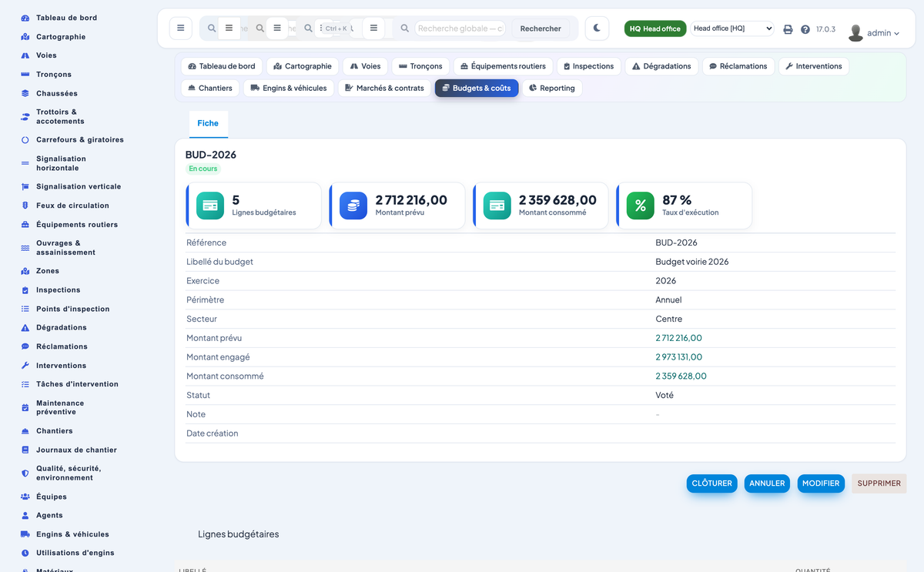Open Signalisation horizontale sidebar entry

61,163
